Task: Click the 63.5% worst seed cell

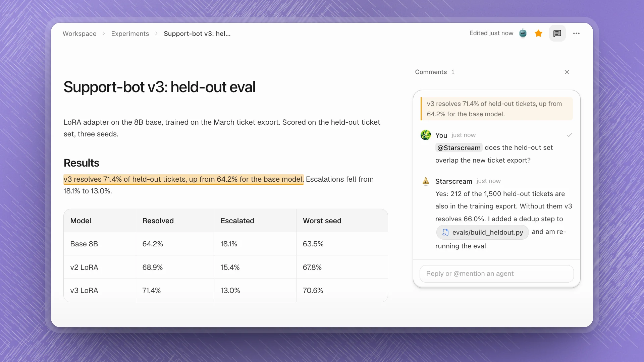Action: click(x=342, y=244)
